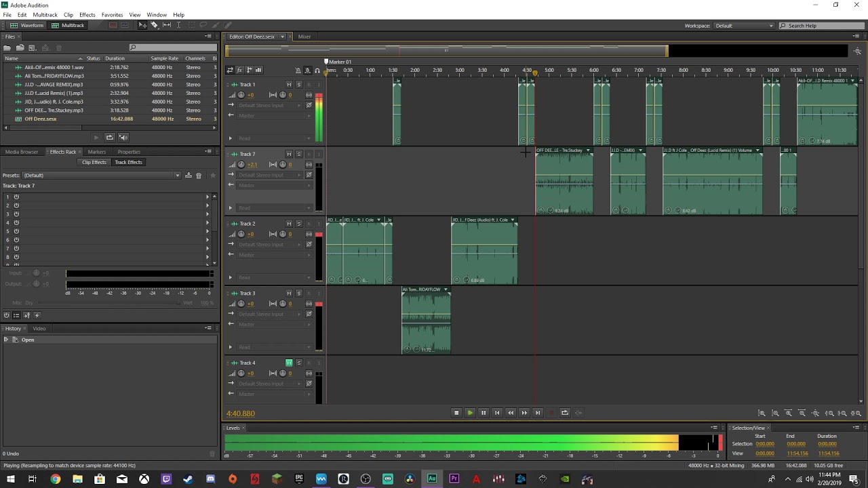
Task: Mute Track 1 with the M button
Action: pyautogui.click(x=289, y=85)
